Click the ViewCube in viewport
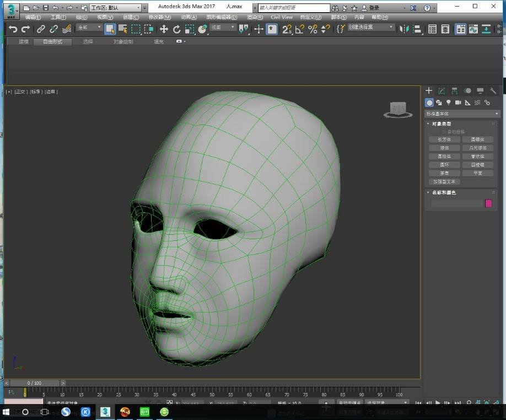Image resolution: width=506 pixels, height=420 pixels. (x=398, y=109)
